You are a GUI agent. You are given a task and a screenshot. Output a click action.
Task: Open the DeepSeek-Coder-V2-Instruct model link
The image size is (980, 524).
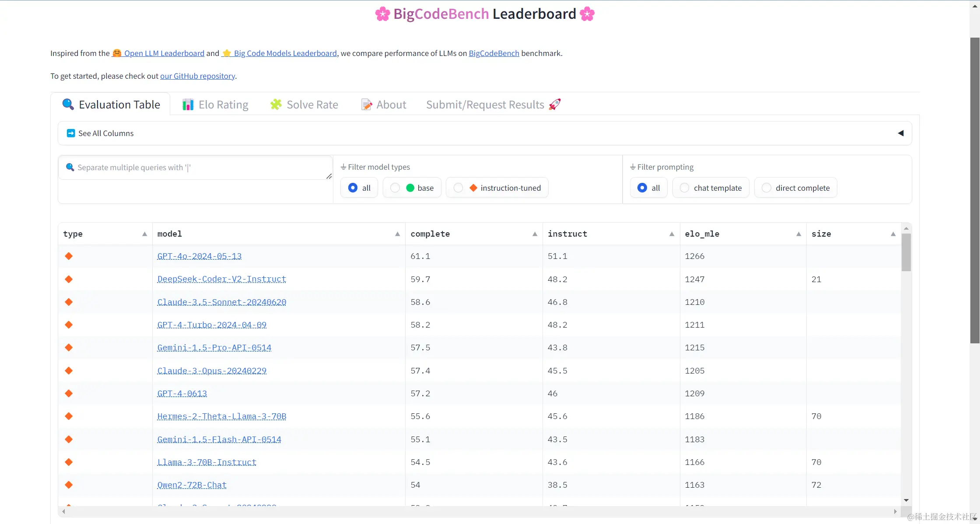(x=221, y=279)
